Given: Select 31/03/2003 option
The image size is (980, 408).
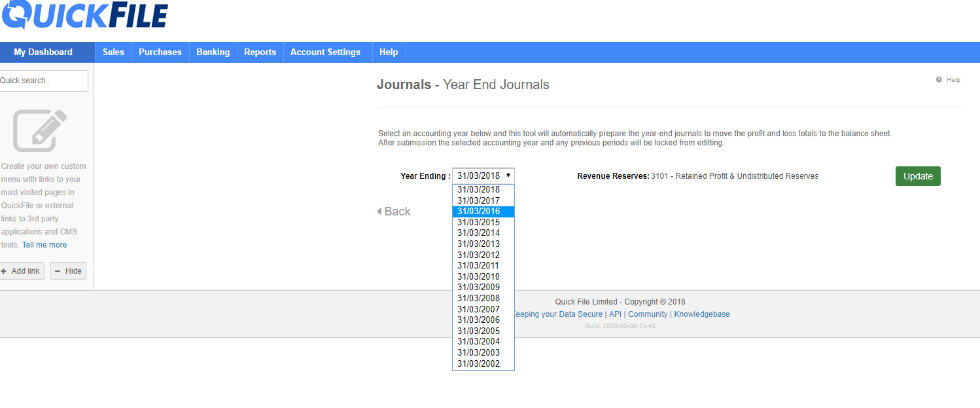Looking at the screenshot, I should 483,353.
